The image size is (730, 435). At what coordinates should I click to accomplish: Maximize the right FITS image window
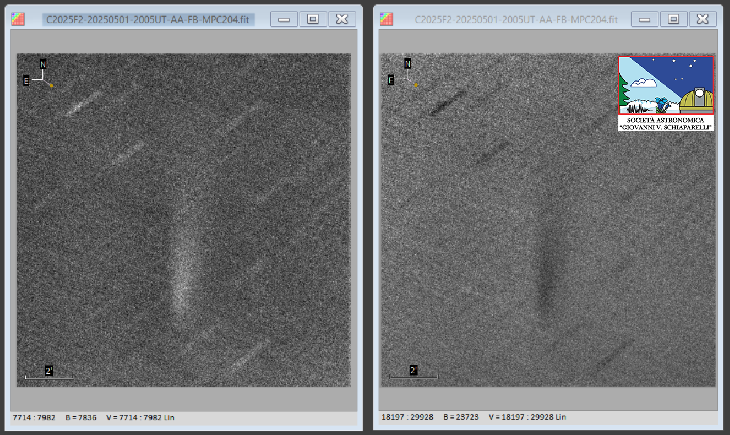pyautogui.click(x=674, y=19)
